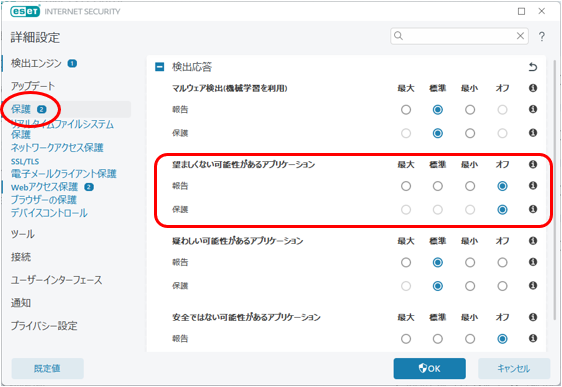This screenshot has width=562, height=387.
Task: Set 疑わしい 報告 to 最大
Action: 406,262
